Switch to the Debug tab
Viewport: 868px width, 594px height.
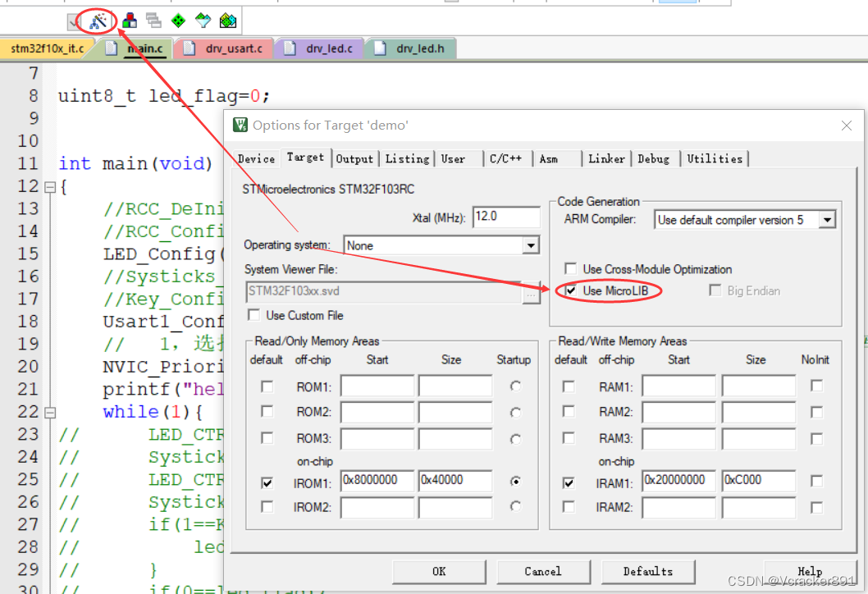click(655, 158)
